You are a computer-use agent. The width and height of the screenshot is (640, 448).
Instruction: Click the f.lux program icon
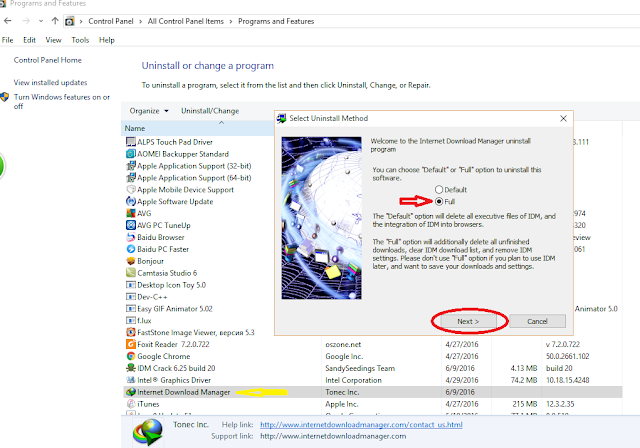[x=131, y=320]
